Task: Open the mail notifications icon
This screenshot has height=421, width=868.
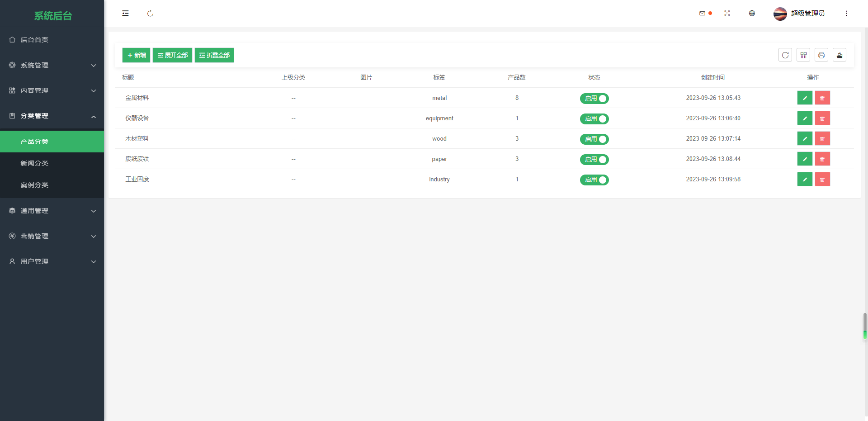Action: pos(702,14)
